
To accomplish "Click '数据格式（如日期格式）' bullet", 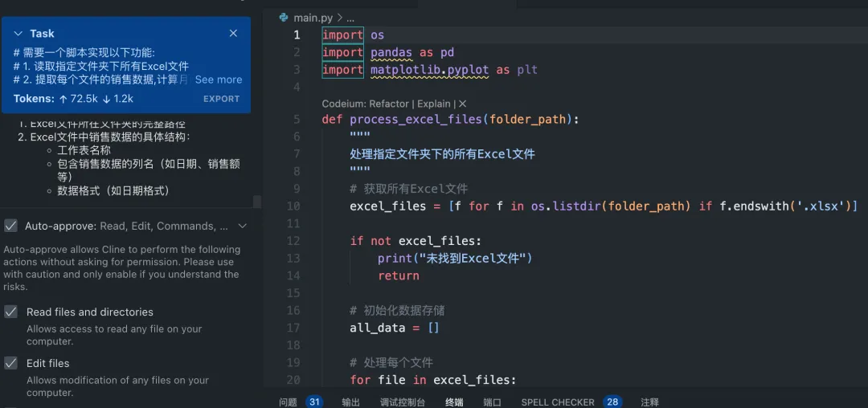I will pos(113,190).
